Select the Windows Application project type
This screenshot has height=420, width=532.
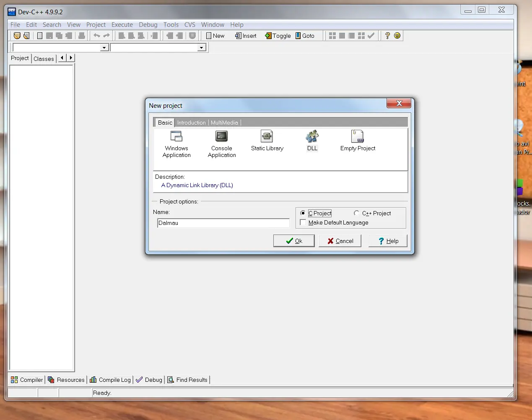[176, 144]
